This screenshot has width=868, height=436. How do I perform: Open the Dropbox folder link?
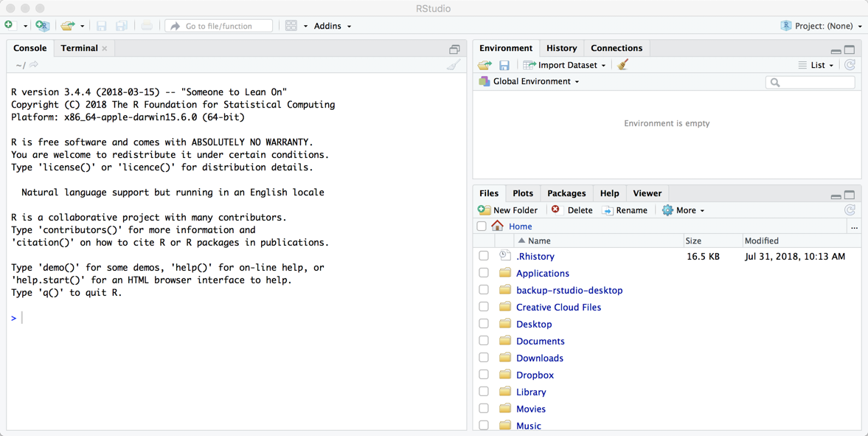coord(535,376)
